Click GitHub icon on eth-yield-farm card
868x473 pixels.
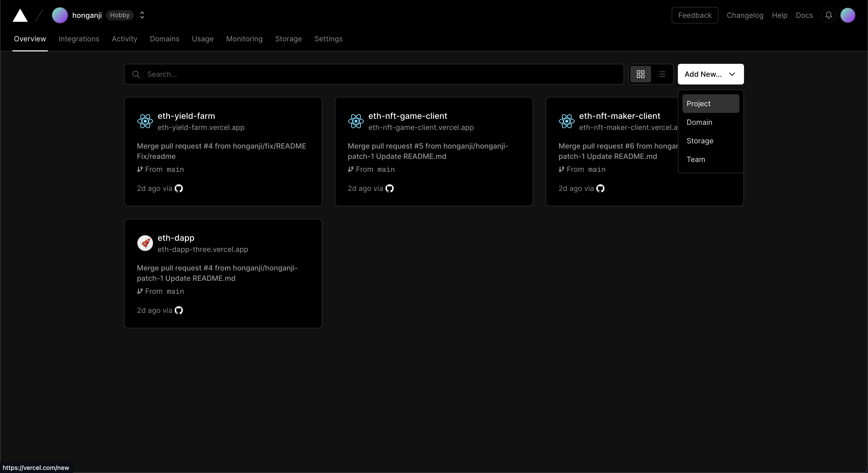pos(179,188)
